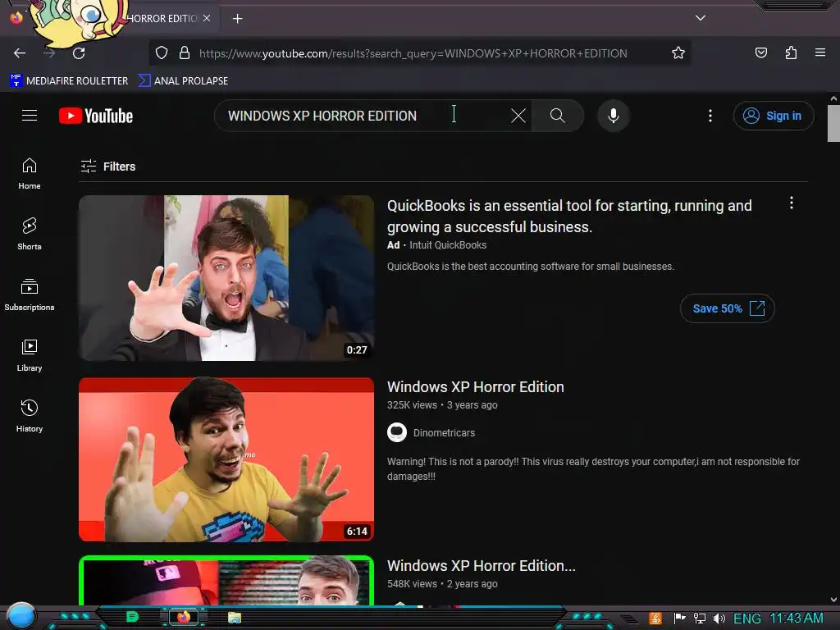
Task: Open the Firefox taskbar icon
Action: [184, 617]
